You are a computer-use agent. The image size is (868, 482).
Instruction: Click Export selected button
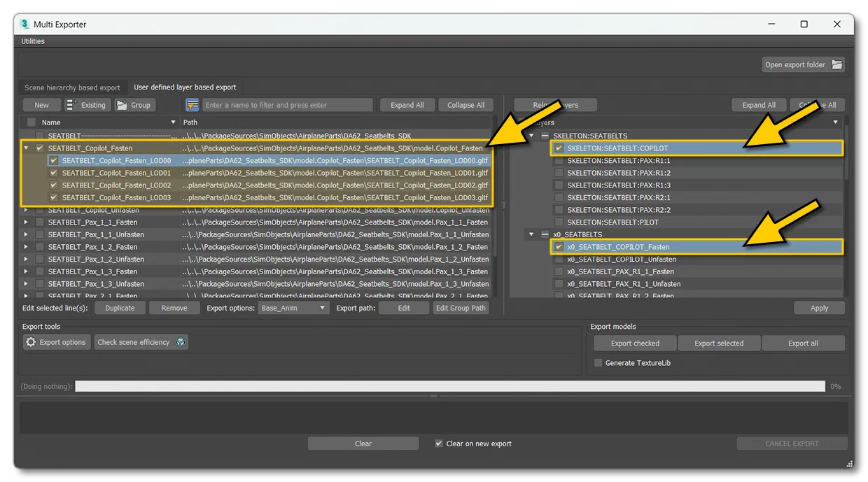point(719,343)
